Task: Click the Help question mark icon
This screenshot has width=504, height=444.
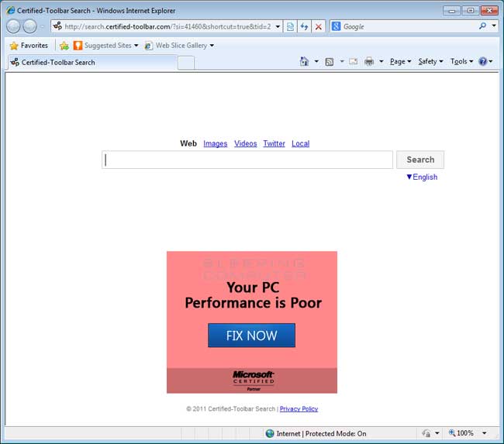Action: (483, 61)
